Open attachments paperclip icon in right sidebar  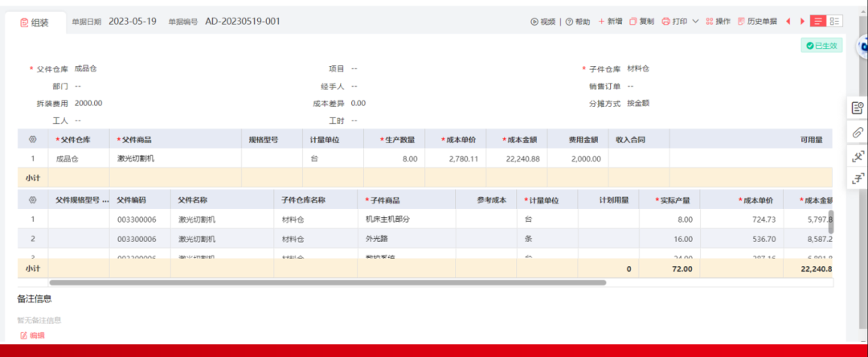858,132
